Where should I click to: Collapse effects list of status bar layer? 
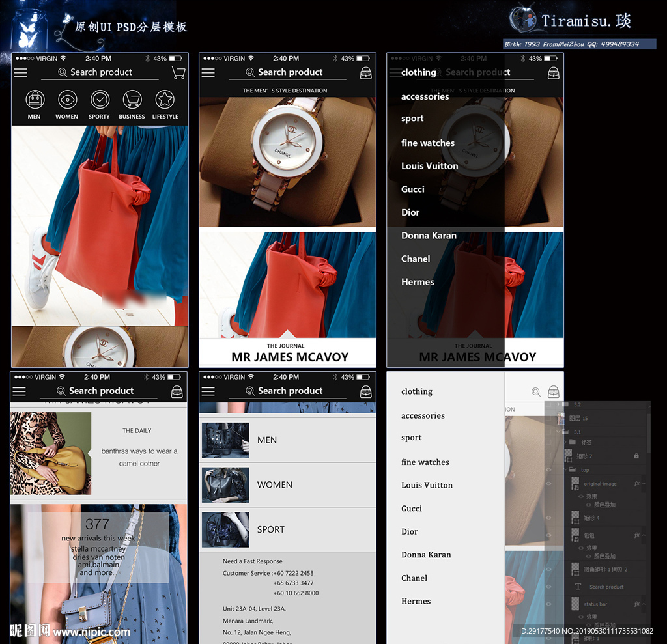pyautogui.click(x=644, y=604)
